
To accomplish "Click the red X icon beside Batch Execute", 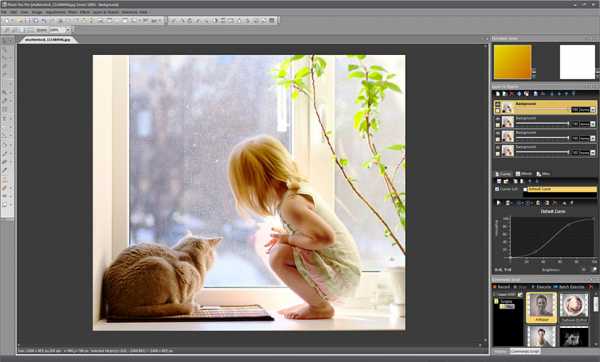I will click(x=590, y=287).
